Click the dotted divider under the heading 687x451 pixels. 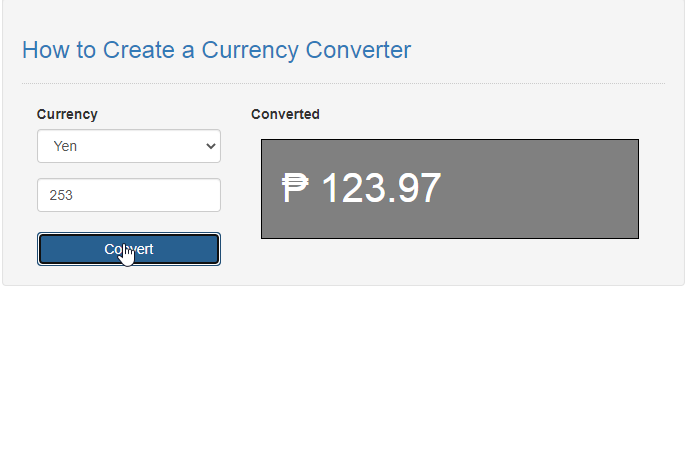[344, 83]
